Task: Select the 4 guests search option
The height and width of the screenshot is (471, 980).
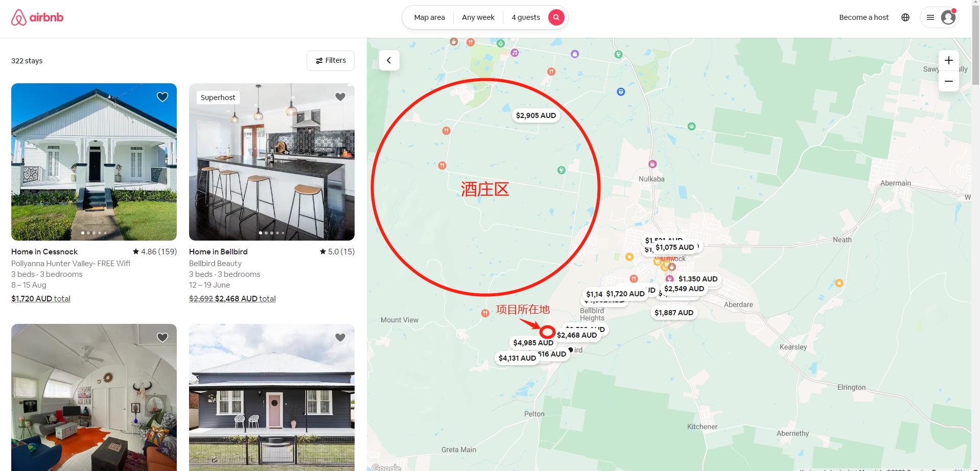Action: click(x=526, y=17)
